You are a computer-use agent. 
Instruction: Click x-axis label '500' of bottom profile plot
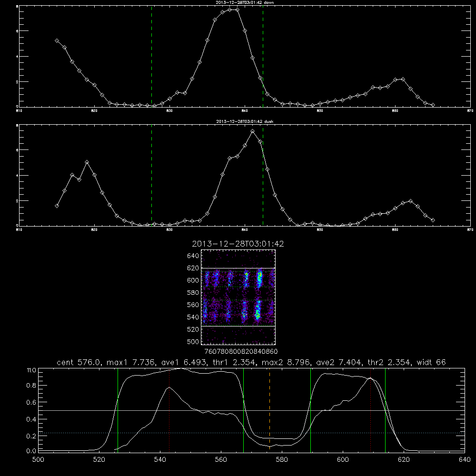click(x=38, y=460)
